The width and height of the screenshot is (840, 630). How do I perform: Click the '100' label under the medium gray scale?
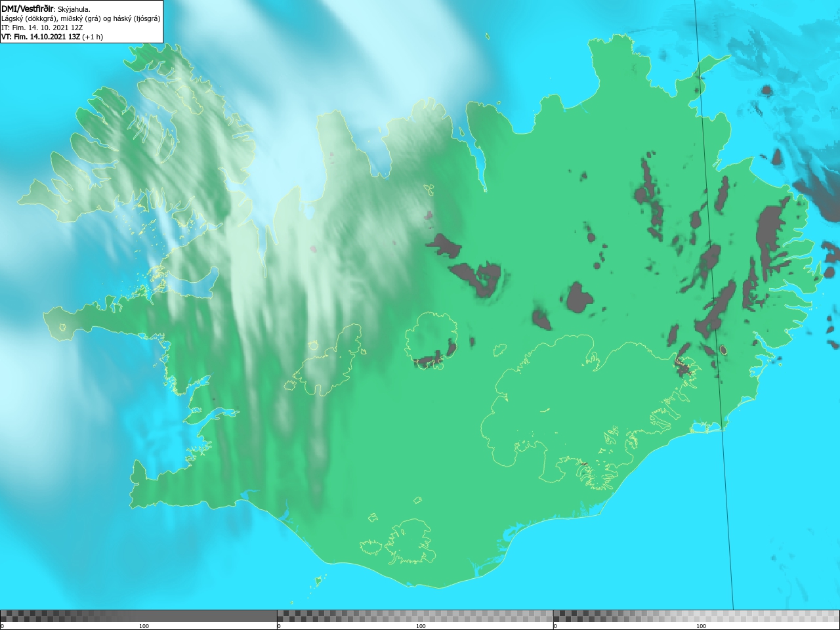click(421, 626)
